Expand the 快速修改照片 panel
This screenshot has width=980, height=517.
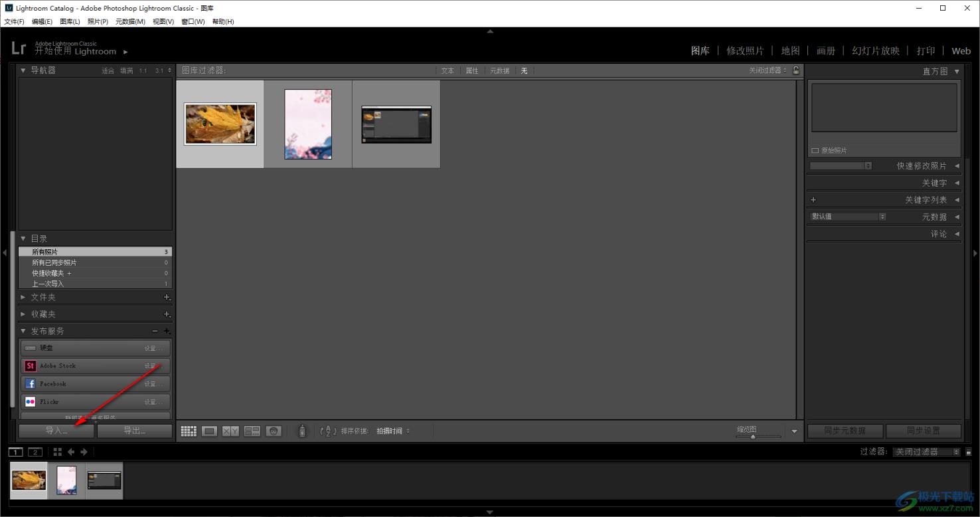pos(957,165)
